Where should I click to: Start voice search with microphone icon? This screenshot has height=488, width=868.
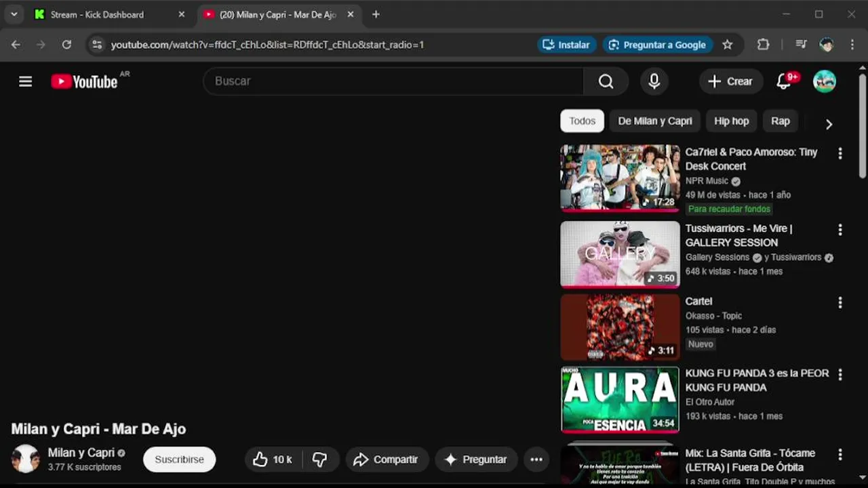[654, 81]
